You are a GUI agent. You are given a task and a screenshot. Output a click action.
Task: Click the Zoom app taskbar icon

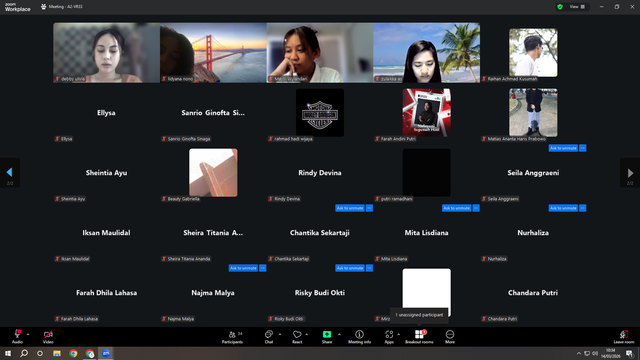[x=106, y=353]
